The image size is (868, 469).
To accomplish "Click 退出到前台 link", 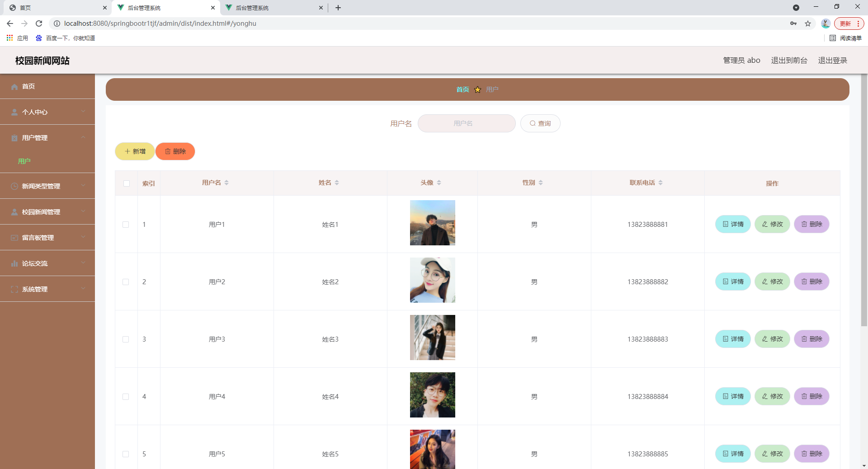I will tap(789, 60).
